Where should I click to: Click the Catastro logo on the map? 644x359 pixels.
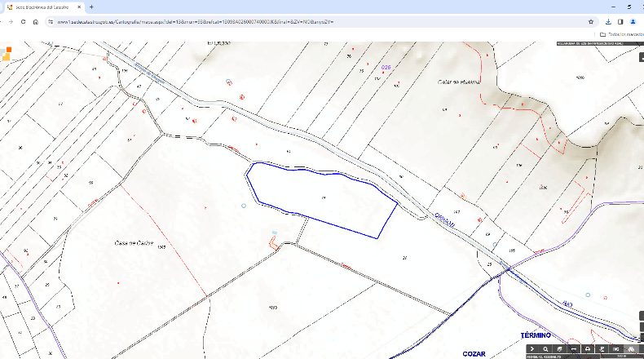(x=6, y=54)
